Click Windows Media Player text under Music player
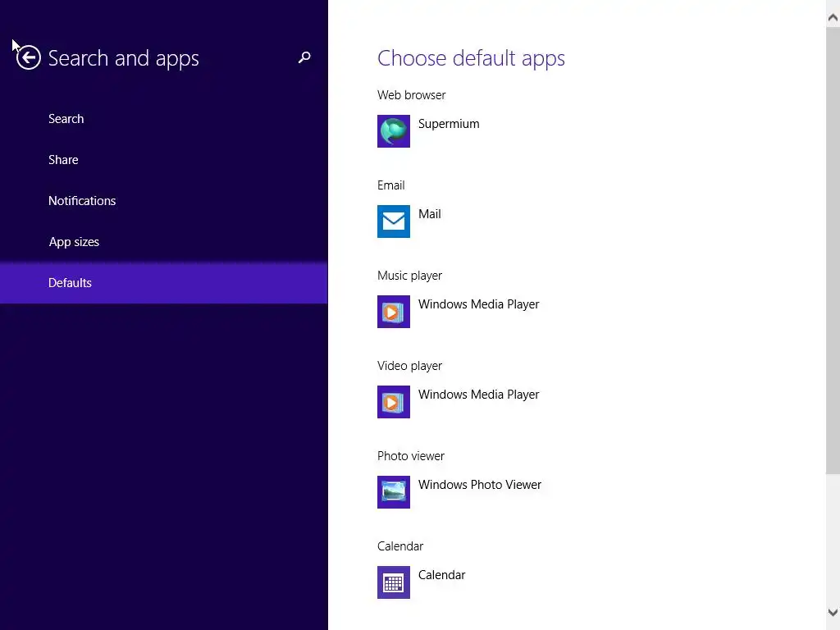 point(478,304)
